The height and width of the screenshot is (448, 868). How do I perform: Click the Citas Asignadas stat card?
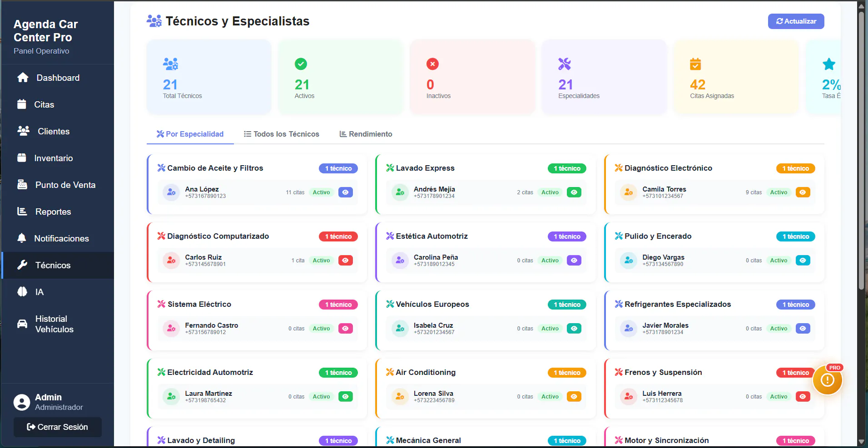(736, 77)
